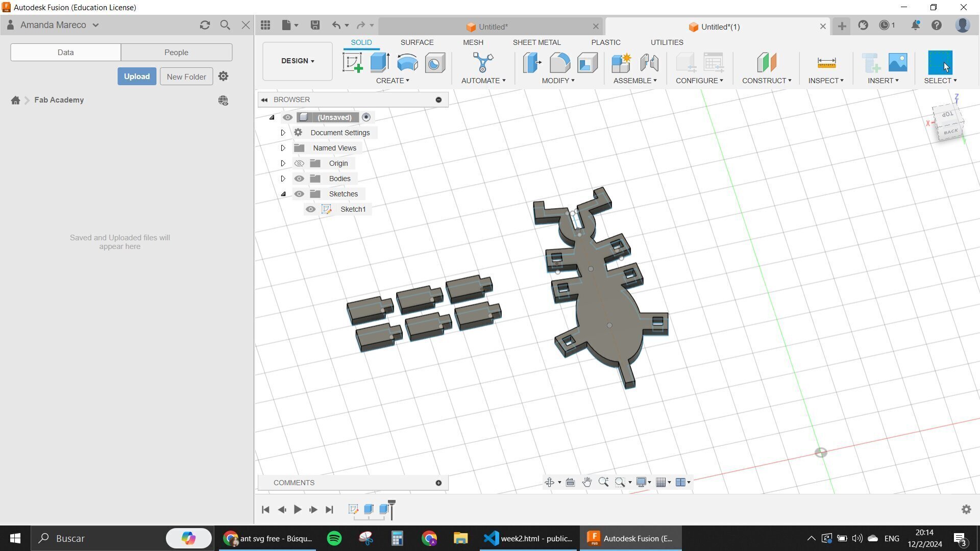This screenshot has width=980, height=551.
Task: Expand the Bodies node
Action: (283, 179)
